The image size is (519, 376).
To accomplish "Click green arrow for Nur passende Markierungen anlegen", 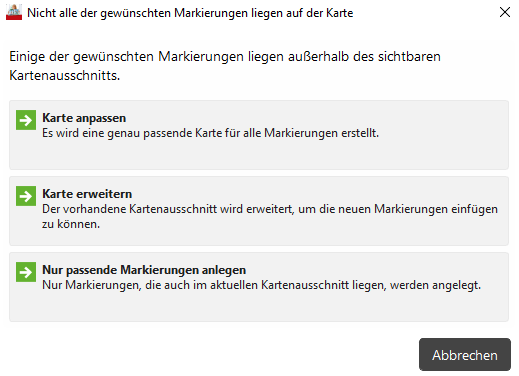I will (x=26, y=272).
